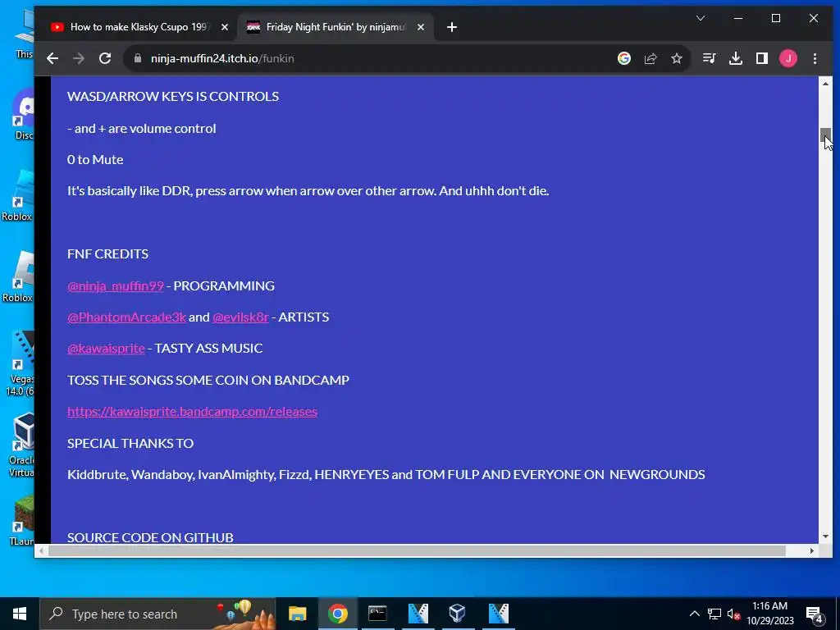Bookmark this page with the star
This screenshot has width=840, height=630.
coord(677,58)
